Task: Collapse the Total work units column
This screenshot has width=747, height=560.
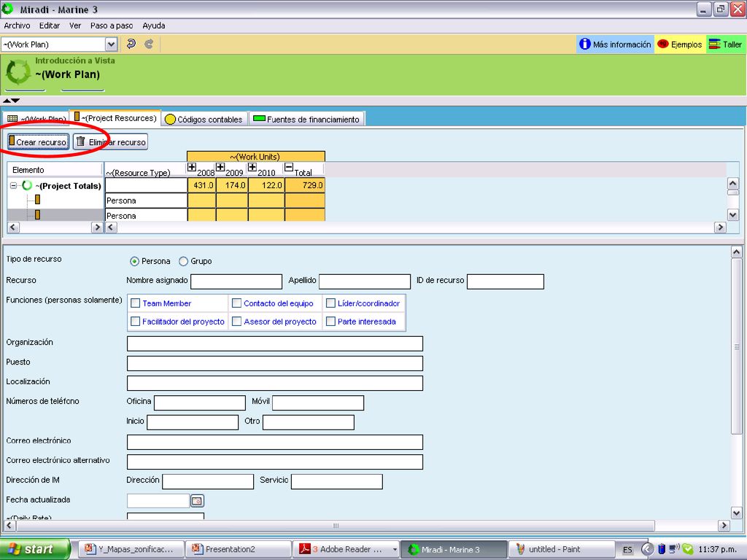Action: click(289, 167)
